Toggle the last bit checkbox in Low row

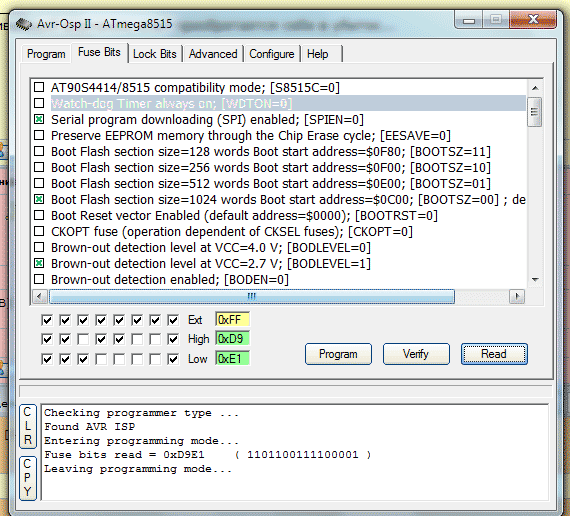click(x=173, y=359)
